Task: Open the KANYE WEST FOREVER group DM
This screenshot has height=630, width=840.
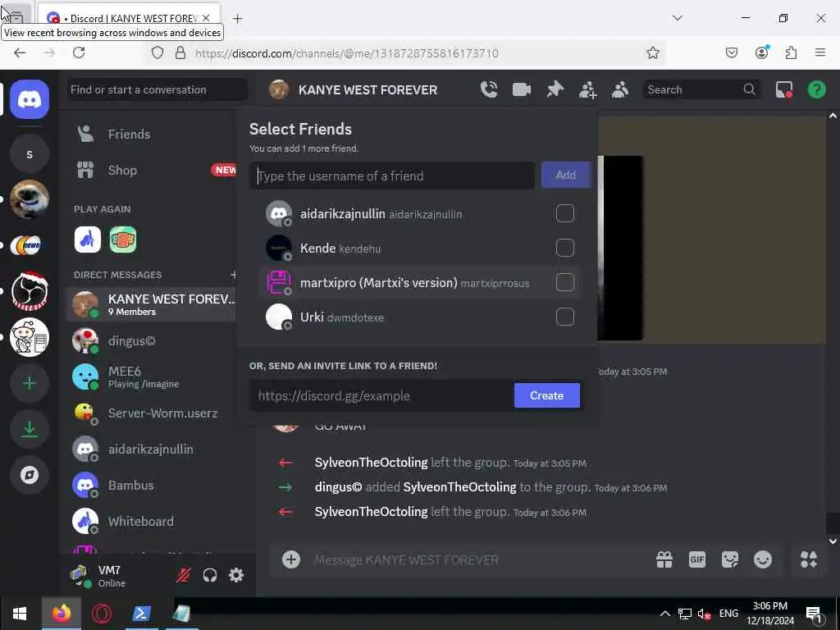Action: [151, 304]
